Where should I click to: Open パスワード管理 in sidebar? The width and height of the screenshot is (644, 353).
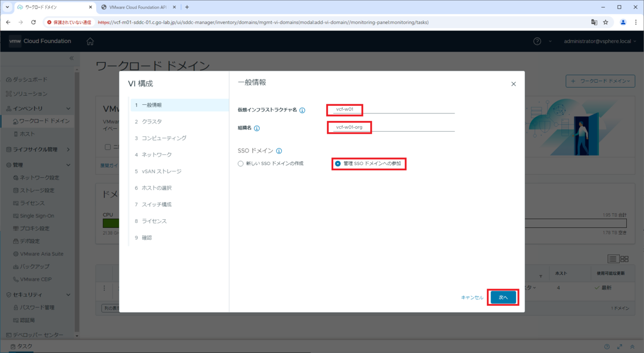click(34, 308)
